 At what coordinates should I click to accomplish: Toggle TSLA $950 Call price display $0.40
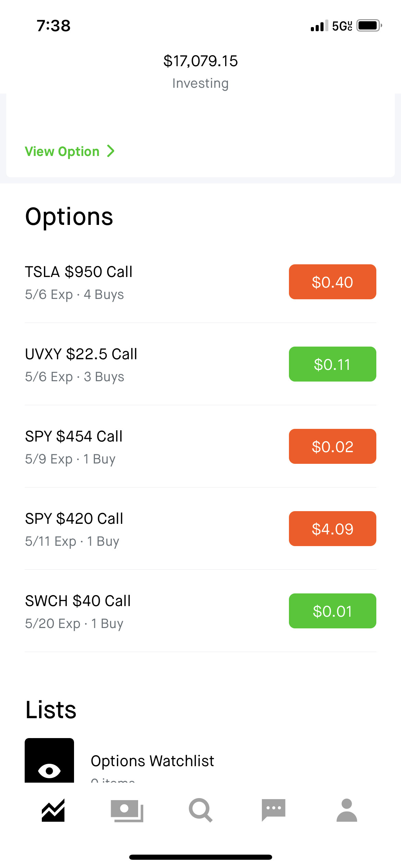click(332, 282)
